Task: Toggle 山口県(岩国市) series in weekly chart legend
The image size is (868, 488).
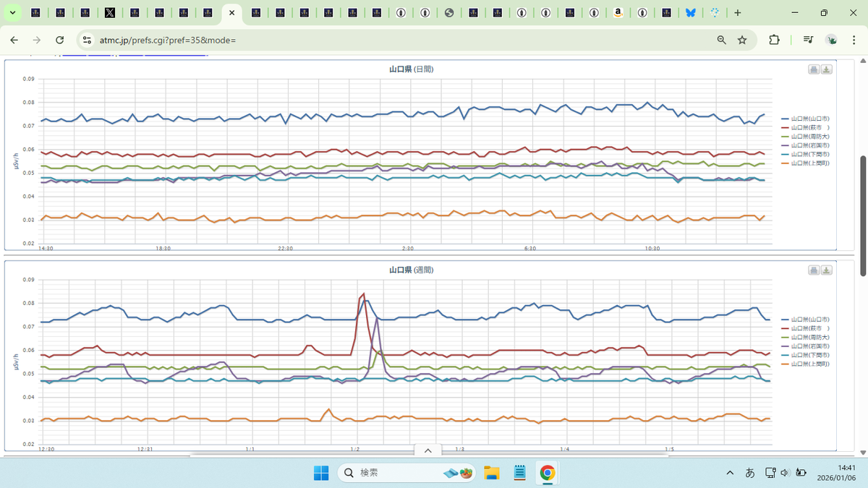Action: click(805, 346)
